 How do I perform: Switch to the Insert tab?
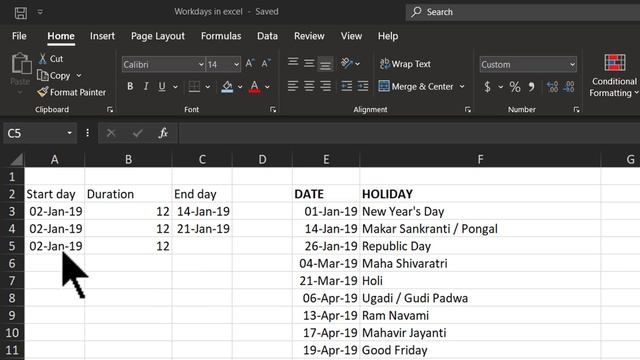(102, 36)
